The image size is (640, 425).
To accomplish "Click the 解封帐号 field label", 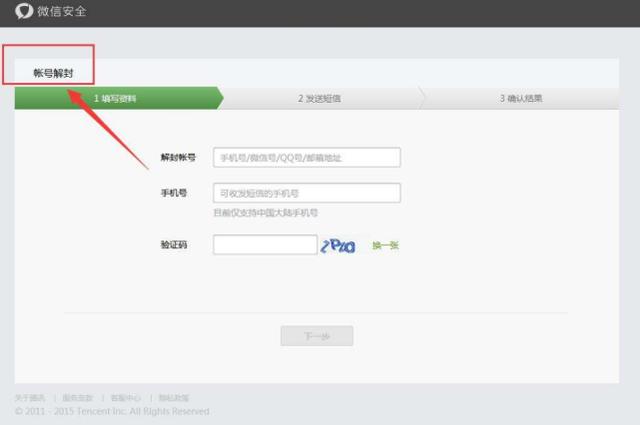I will pyautogui.click(x=178, y=158).
